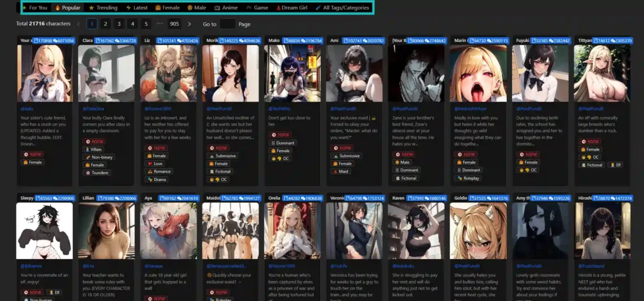Jump to page 4
The image size is (644, 301).
tap(132, 24)
